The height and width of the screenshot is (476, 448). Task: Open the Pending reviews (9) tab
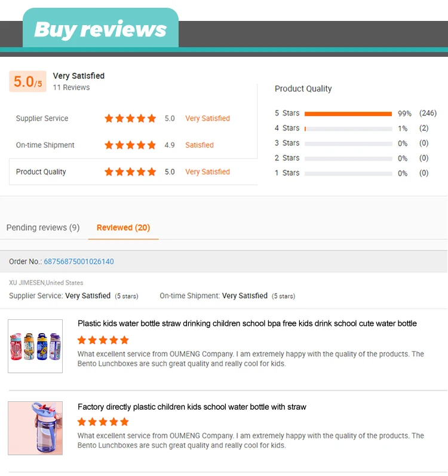coord(43,228)
